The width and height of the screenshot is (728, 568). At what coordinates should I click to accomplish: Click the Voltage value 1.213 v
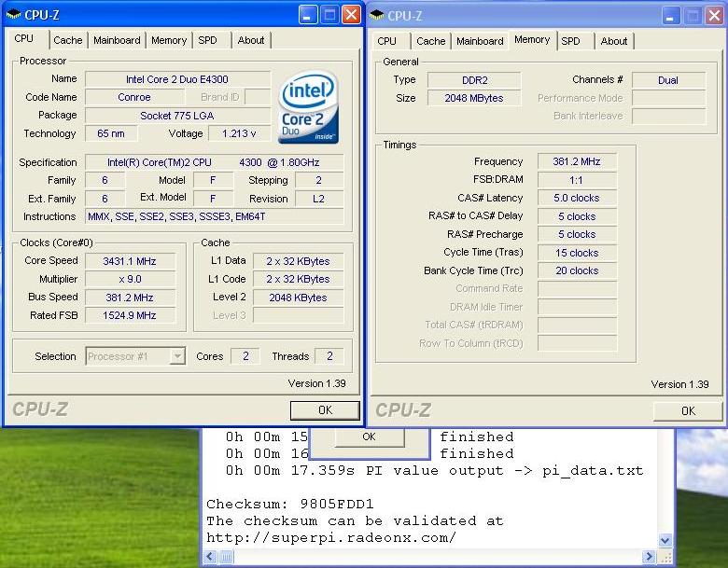(239, 133)
